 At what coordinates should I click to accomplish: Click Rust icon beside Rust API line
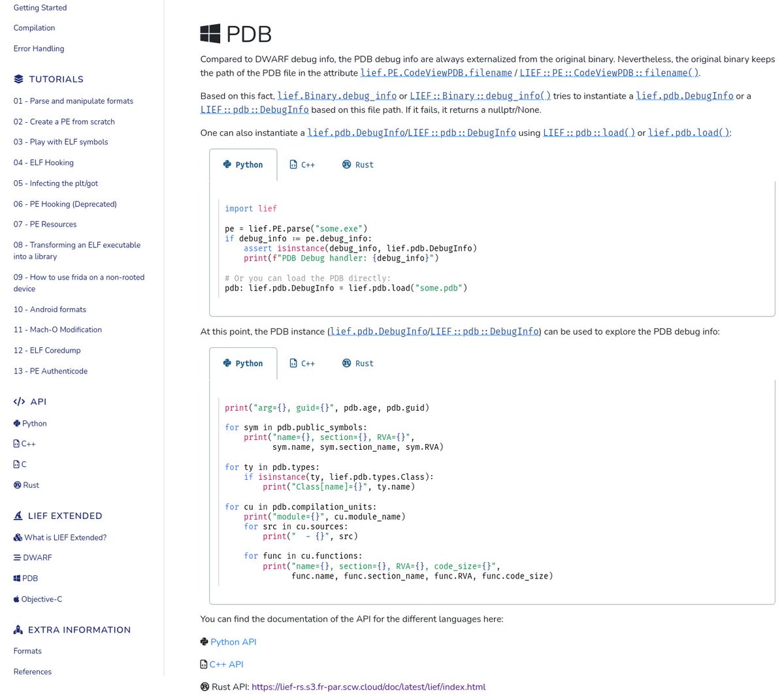(204, 687)
